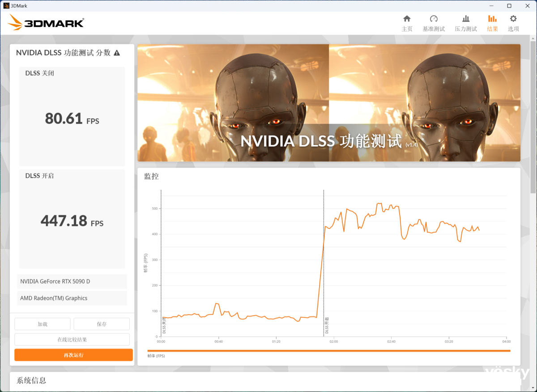Screen dimensions: 537x392
Task: Click the 3DMARK logo in the header
Action: (46, 23)
